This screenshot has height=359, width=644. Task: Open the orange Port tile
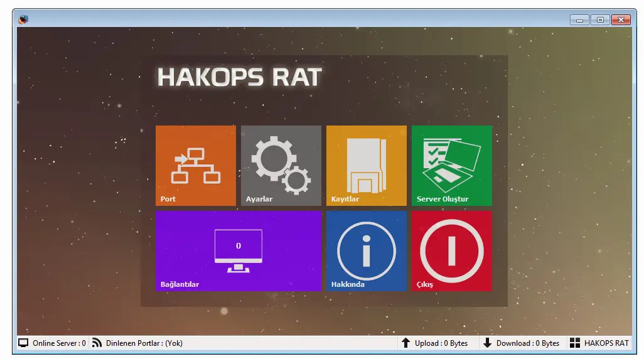[196, 166]
